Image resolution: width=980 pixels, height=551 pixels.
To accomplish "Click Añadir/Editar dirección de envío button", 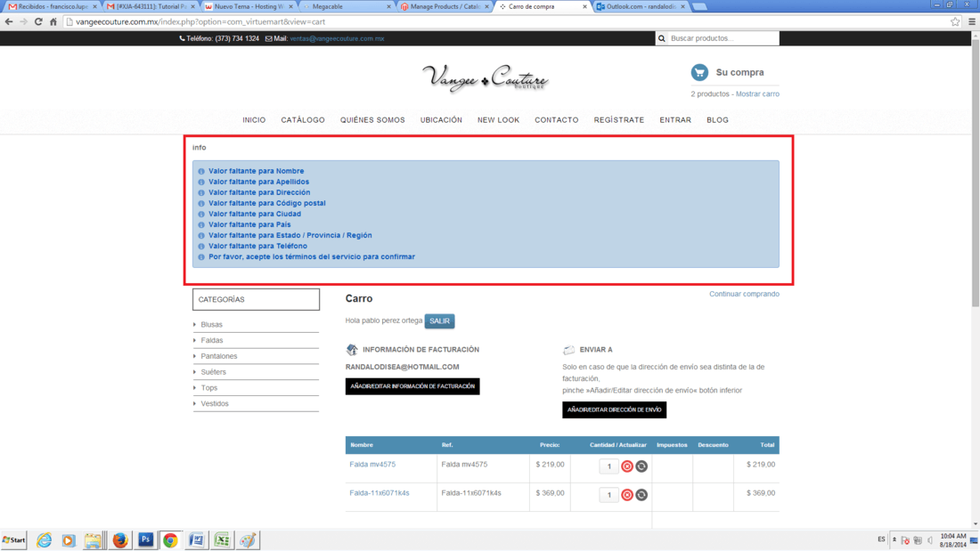I will 615,409.
